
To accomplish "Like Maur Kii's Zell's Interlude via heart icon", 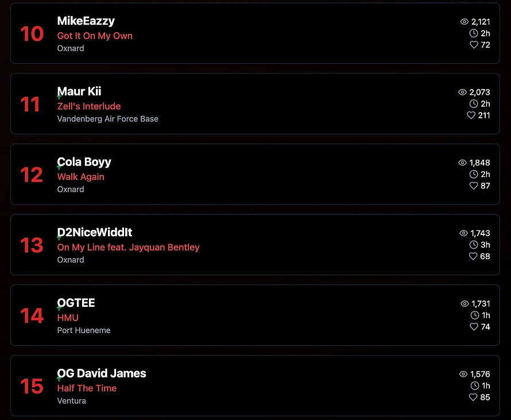I will [471, 115].
